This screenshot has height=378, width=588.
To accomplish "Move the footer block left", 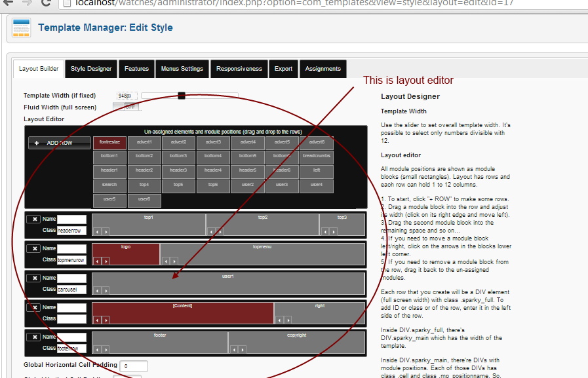I will (98, 350).
